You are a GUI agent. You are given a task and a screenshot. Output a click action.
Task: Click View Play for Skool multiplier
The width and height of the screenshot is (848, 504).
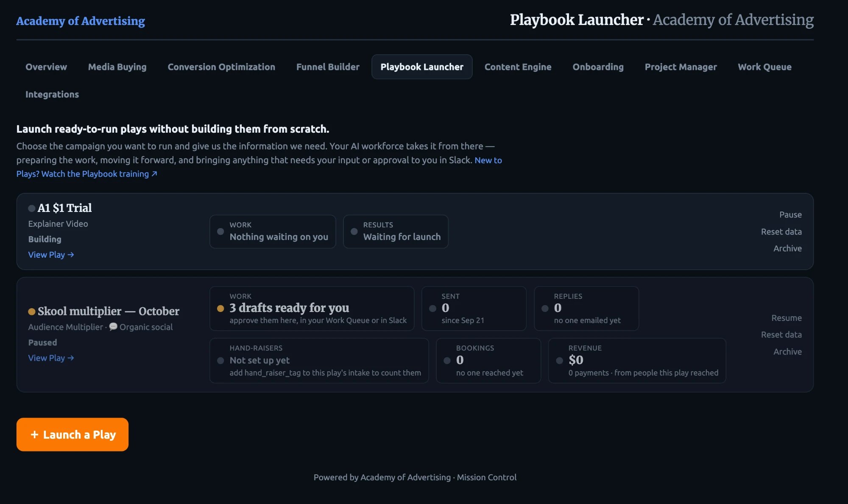[x=51, y=358]
